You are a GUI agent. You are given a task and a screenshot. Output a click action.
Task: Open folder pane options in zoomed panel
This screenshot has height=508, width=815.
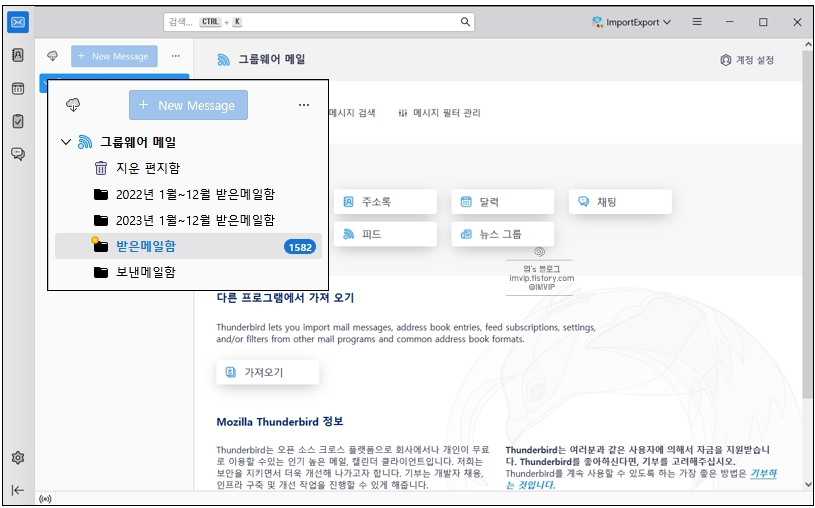coord(304,105)
